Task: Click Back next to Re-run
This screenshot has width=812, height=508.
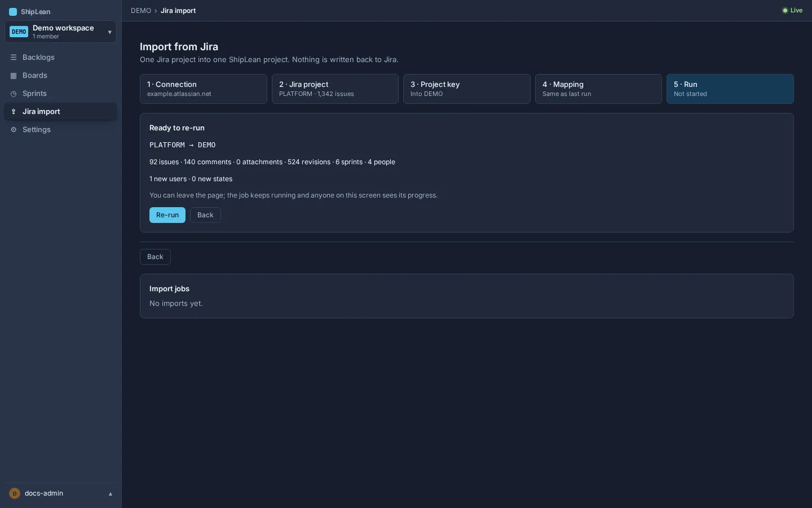Action: point(205,215)
